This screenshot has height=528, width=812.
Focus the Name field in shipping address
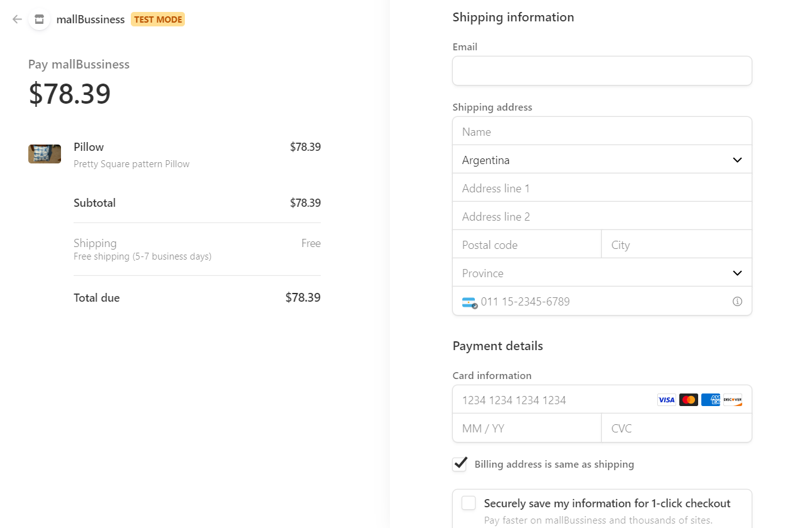pyautogui.click(x=602, y=132)
